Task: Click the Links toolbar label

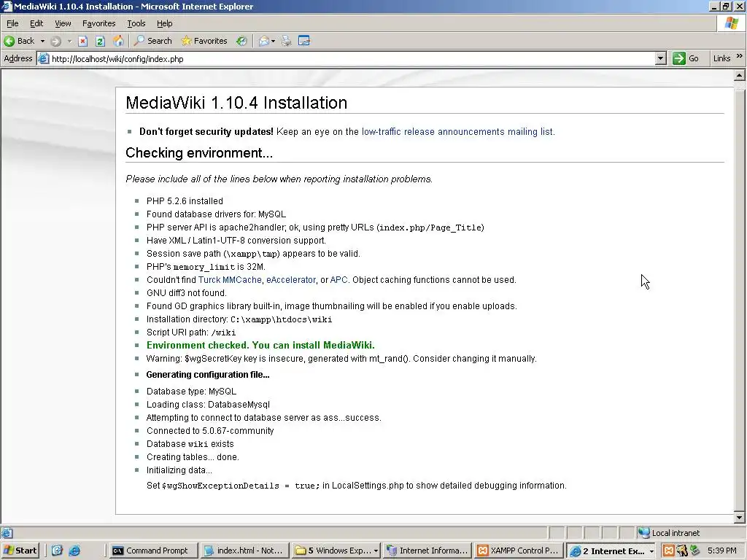Action: 721,58
